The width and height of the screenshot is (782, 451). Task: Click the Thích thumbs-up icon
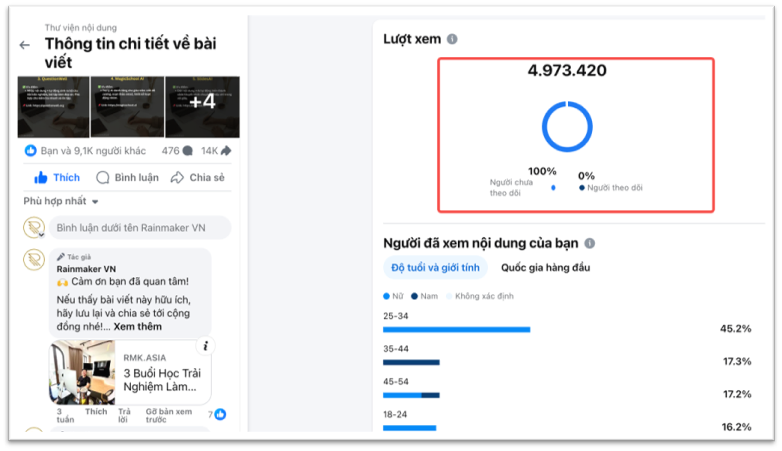(x=41, y=177)
